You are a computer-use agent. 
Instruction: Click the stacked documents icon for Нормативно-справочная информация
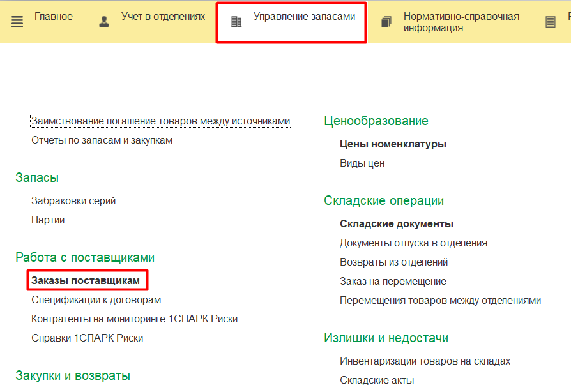[386, 22]
